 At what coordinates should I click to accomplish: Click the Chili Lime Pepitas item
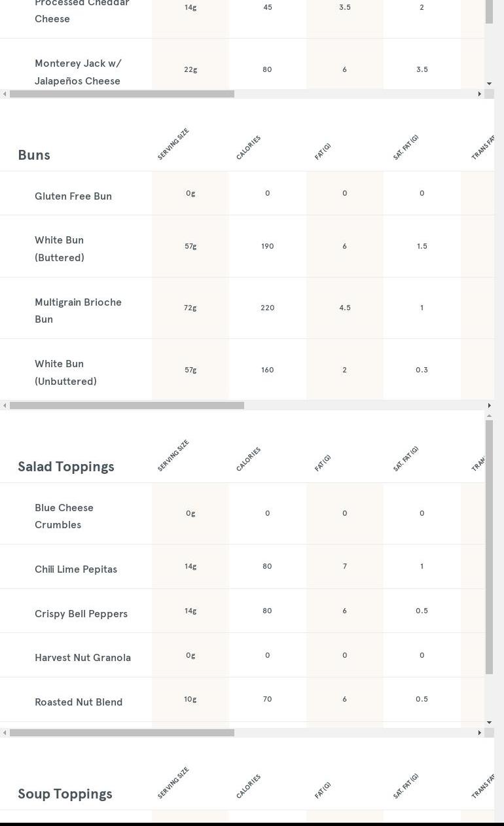coord(76,569)
